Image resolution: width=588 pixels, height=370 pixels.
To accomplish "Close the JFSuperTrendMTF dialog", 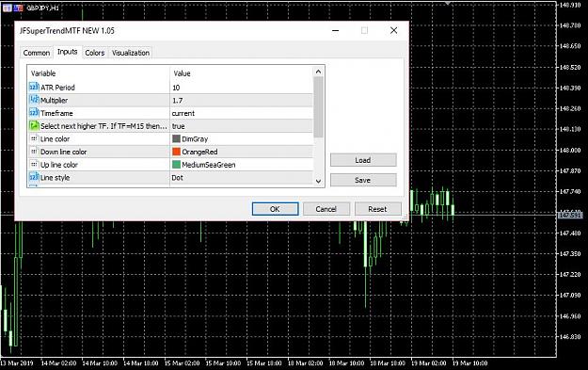I will [x=393, y=30].
